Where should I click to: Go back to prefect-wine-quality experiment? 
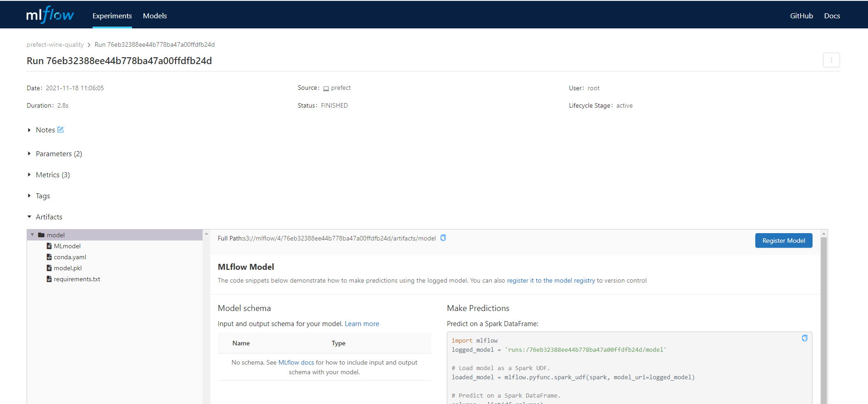tap(55, 44)
